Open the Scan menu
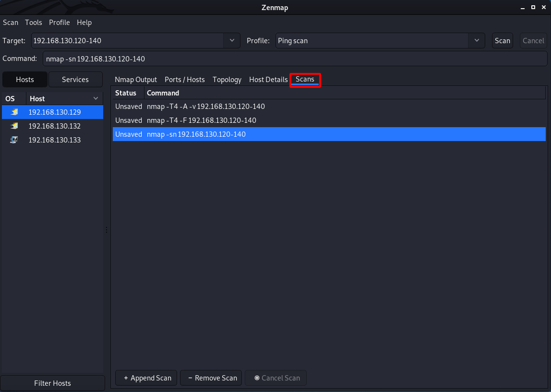The image size is (551, 392). 11,23
